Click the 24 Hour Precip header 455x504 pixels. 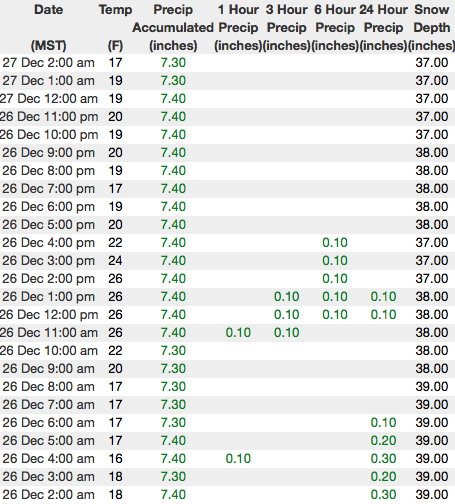pyautogui.click(x=383, y=27)
